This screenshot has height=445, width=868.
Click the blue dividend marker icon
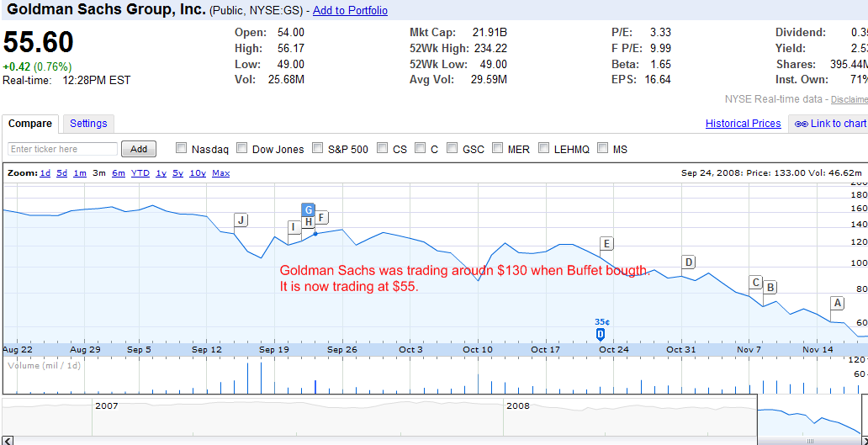pos(600,334)
